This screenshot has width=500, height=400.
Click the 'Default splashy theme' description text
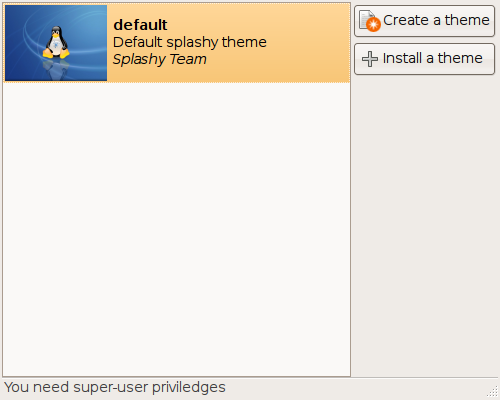(190, 42)
